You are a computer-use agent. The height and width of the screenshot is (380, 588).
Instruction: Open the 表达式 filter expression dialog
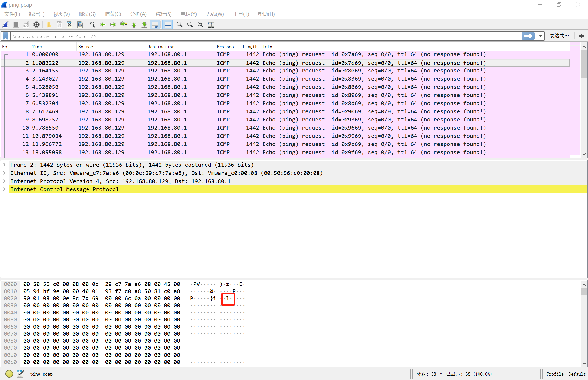[x=559, y=35]
